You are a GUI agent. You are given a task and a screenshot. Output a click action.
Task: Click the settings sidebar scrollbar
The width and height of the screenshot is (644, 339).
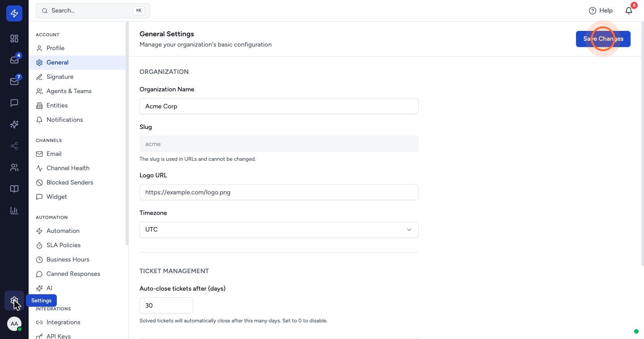pos(127,133)
